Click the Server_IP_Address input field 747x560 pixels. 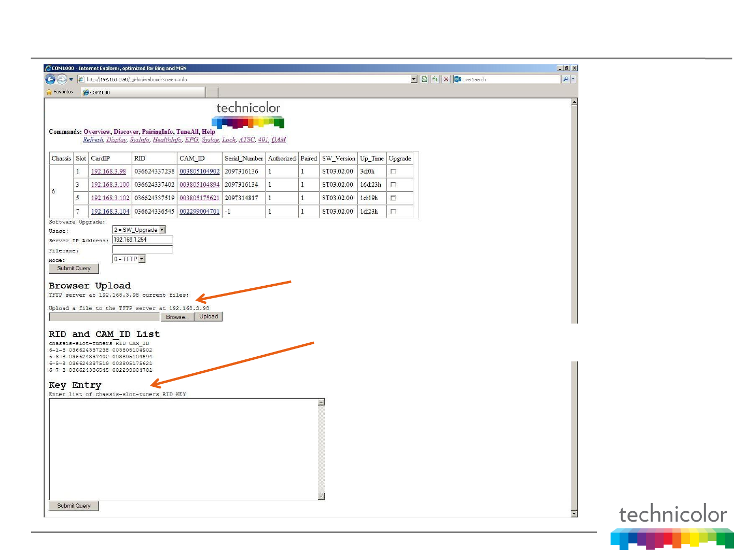(142, 240)
